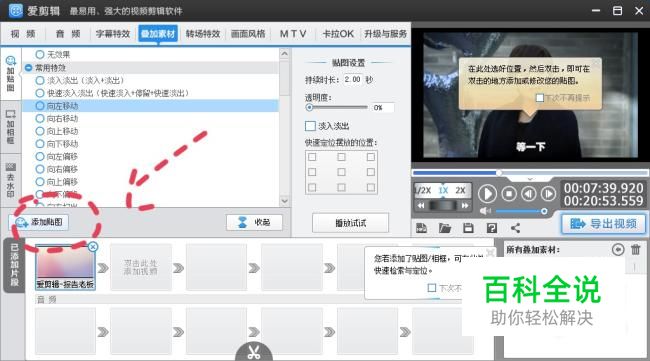Click the effect list scroll-down arrow
Screen dimensions: 650x361
tap(284, 201)
